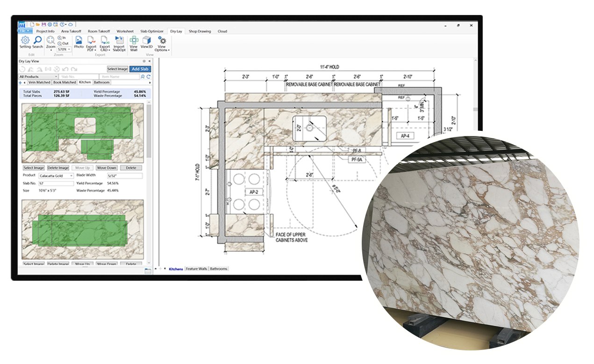Click the rotate icon in Dry Lay toolbar
The height and width of the screenshot is (364, 594).
point(21,69)
